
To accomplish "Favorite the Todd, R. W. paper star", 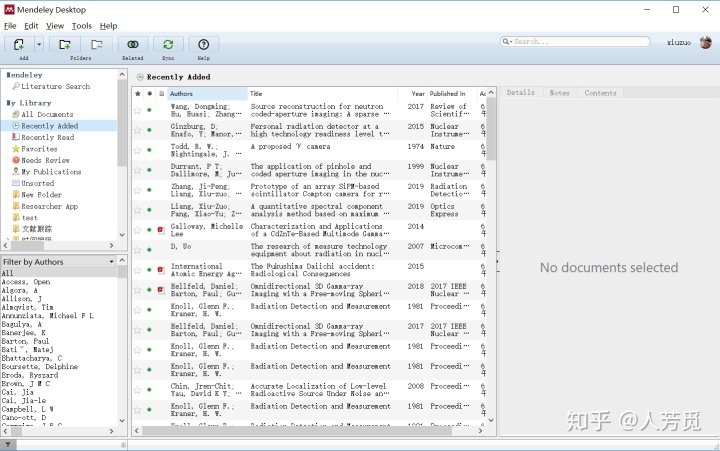I will click(x=137, y=150).
